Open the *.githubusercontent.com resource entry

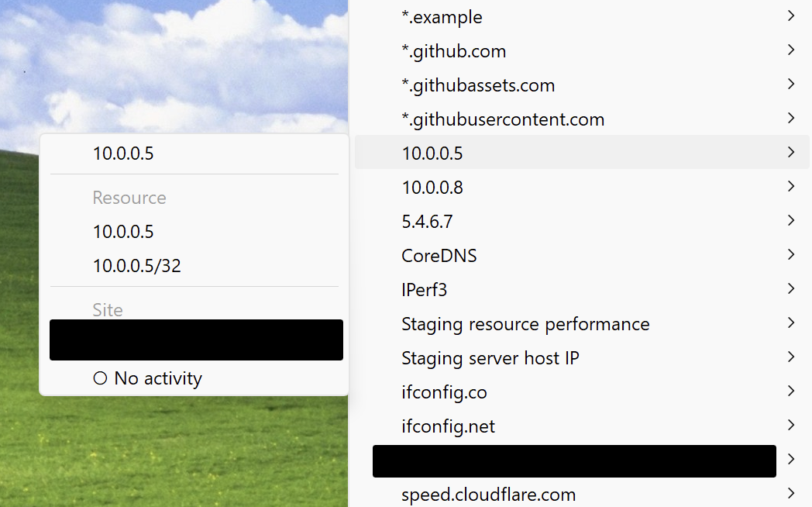click(x=503, y=119)
